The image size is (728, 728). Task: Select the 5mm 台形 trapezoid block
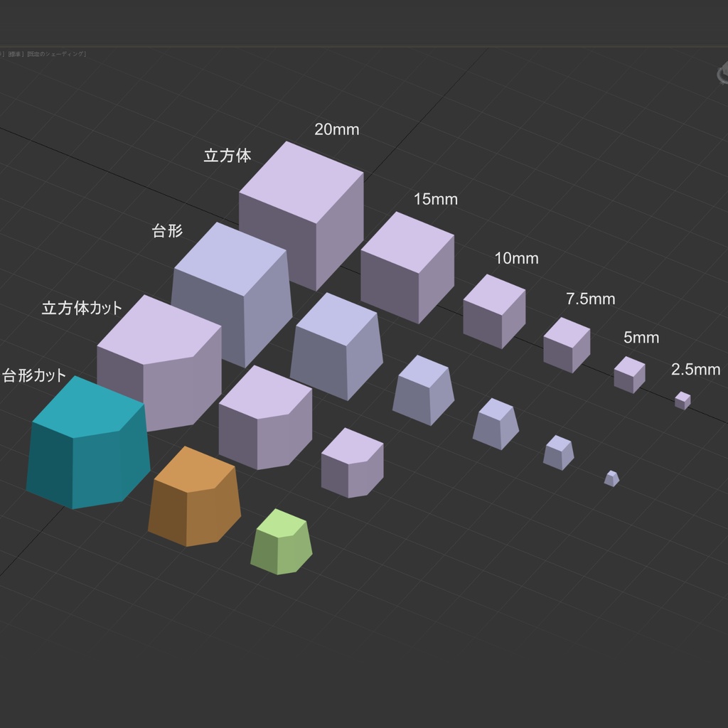559,453
